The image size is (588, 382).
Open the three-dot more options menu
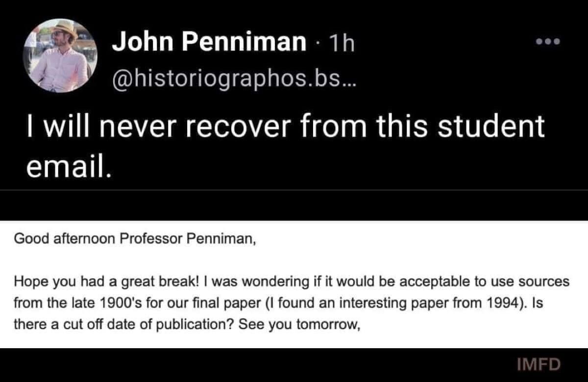(x=547, y=42)
